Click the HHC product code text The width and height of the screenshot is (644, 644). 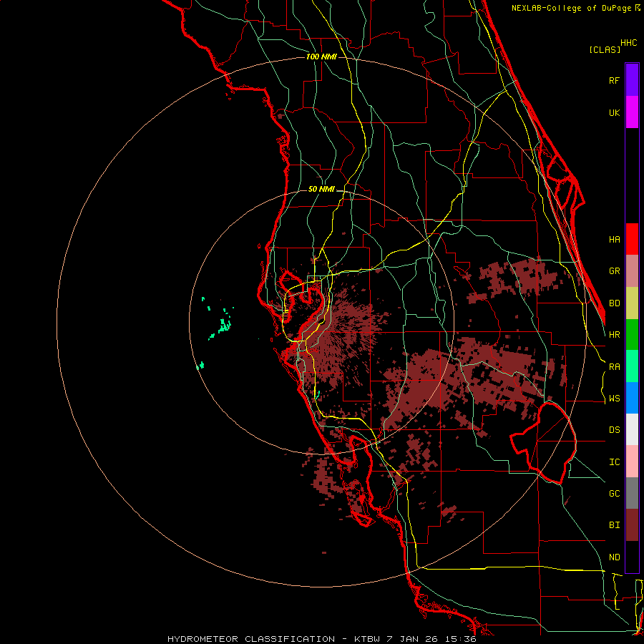pyautogui.click(x=629, y=43)
